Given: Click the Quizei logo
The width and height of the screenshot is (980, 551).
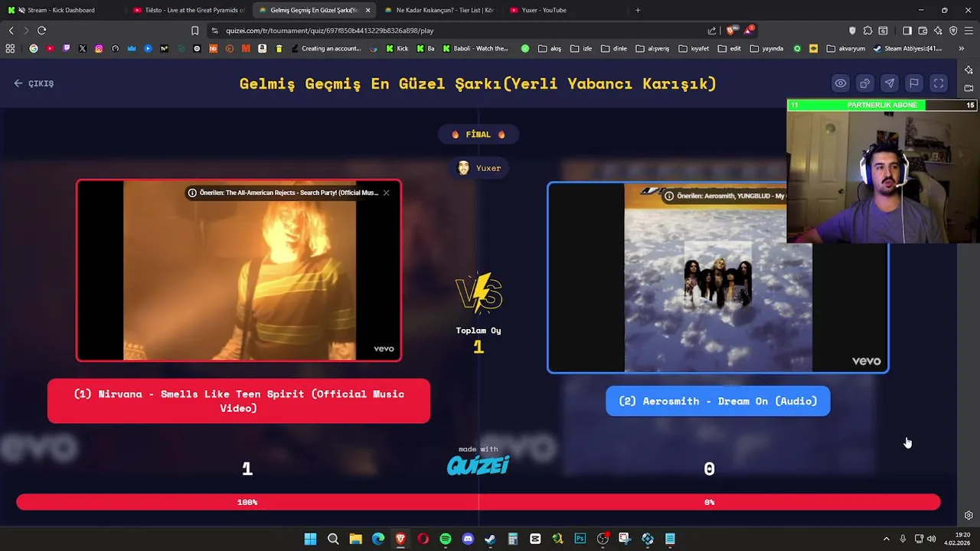Looking at the screenshot, I should click(x=479, y=465).
